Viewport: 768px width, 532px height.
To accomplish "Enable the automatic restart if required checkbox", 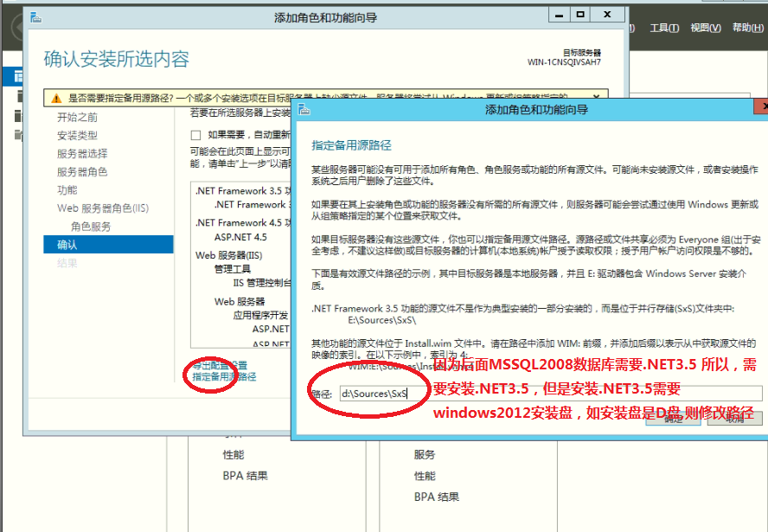I will 196,135.
